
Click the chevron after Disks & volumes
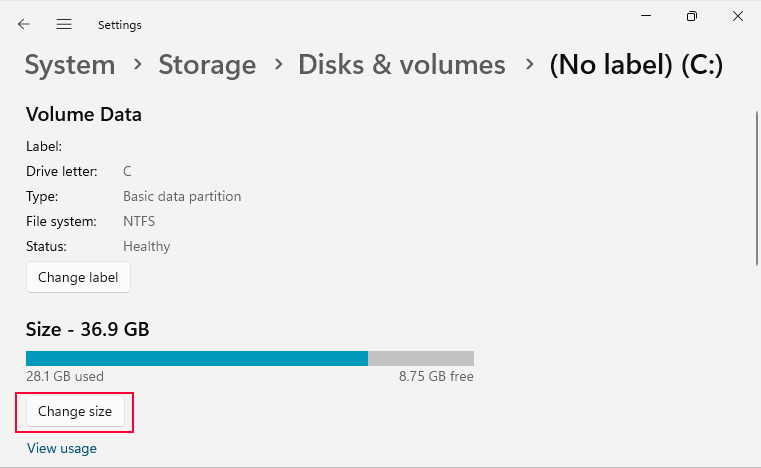tap(527, 65)
